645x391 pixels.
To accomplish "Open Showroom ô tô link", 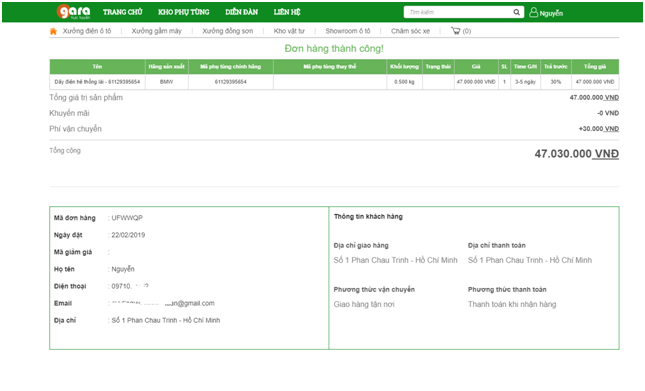I will pyautogui.click(x=348, y=31).
